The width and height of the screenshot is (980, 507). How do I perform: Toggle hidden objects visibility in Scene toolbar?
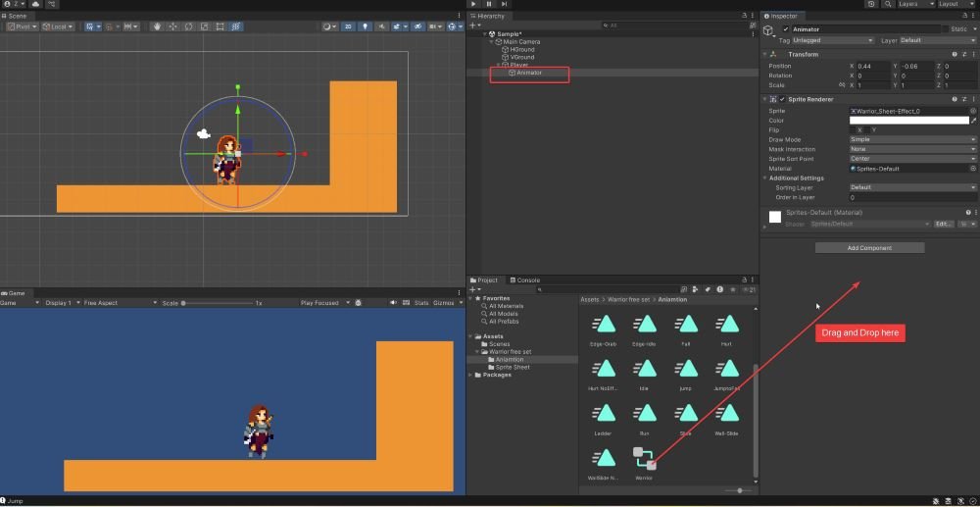tap(416, 26)
